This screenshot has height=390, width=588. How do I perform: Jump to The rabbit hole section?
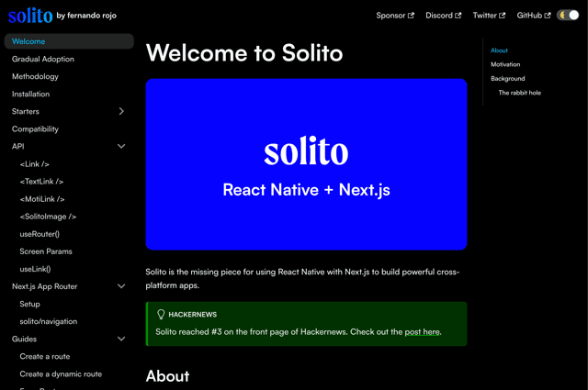pyautogui.click(x=520, y=93)
